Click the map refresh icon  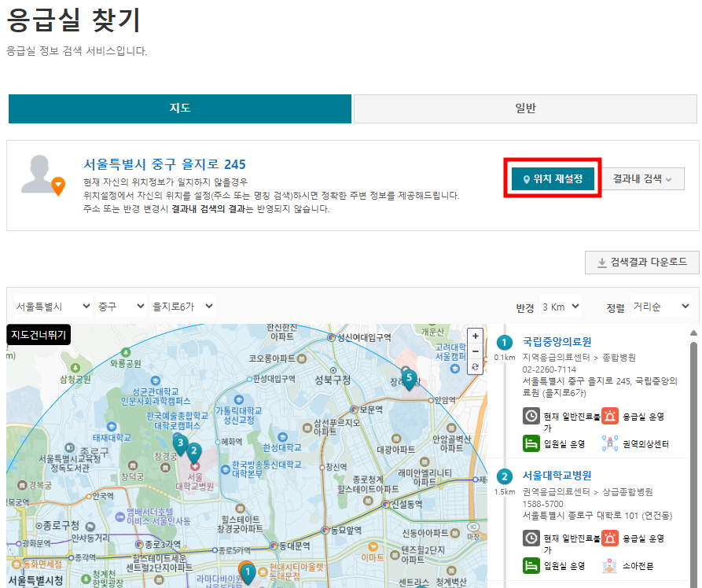click(x=476, y=366)
